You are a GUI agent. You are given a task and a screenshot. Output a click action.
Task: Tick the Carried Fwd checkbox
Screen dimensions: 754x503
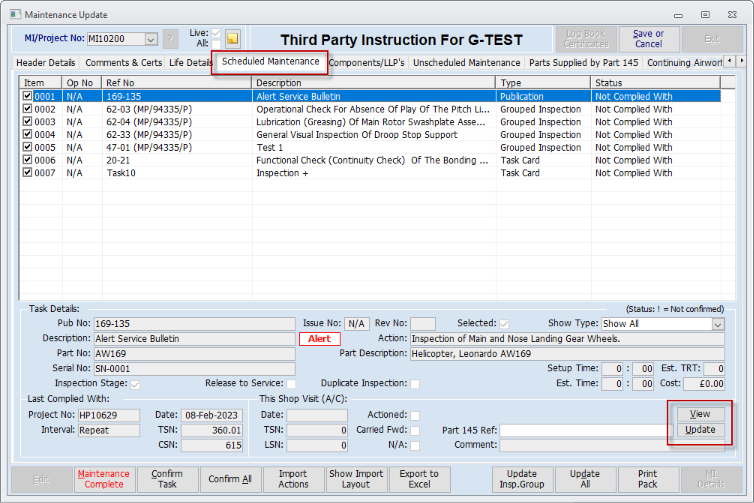click(414, 430)
